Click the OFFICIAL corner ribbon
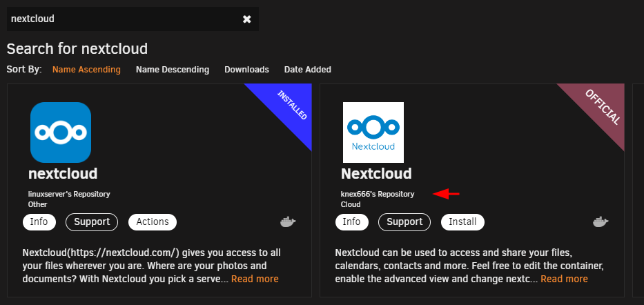This screenshot has width=644, height=305. coord(600,108)
